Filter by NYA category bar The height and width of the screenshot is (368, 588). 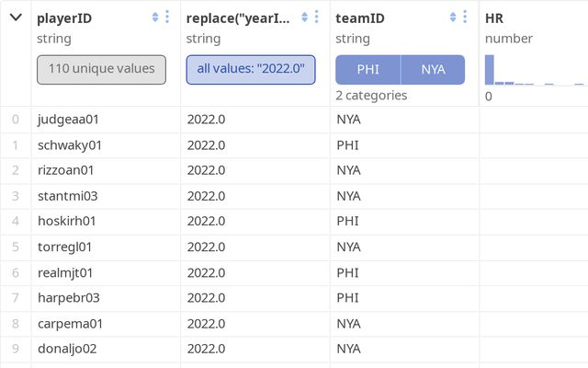point(433,69)
